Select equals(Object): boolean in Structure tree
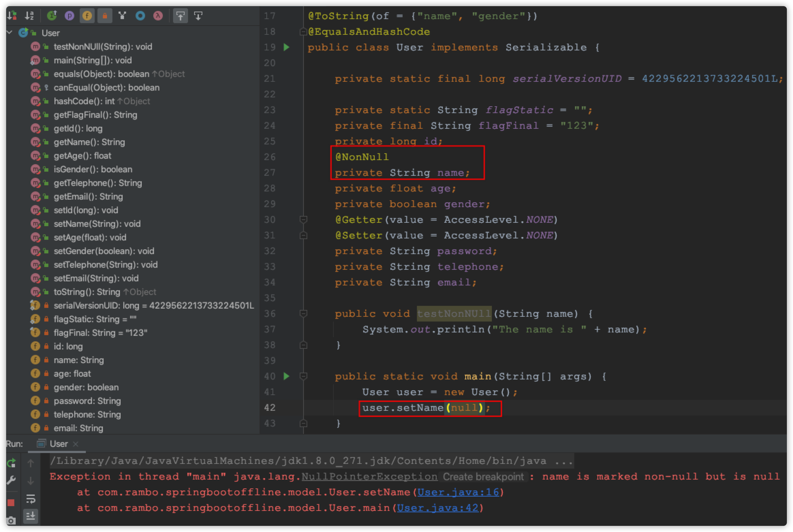The width and height of the screenshot is (793, 532). tap(102, 74)
